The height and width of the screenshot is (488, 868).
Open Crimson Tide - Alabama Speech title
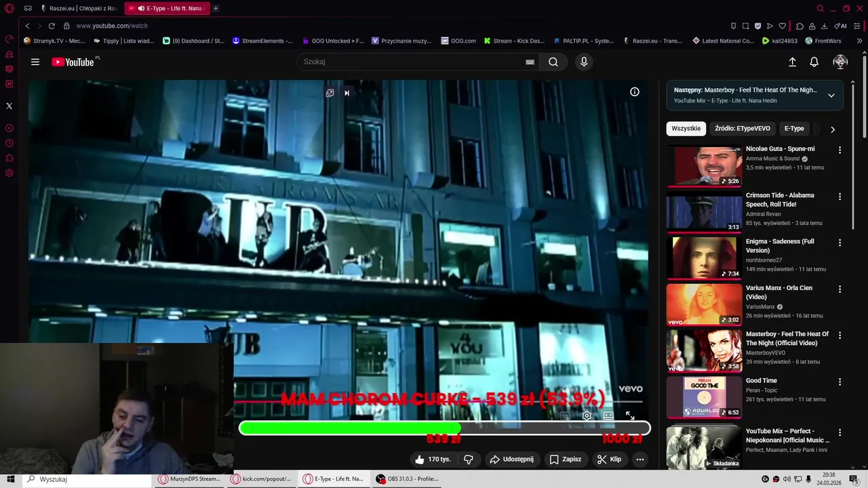coord(780,200)
